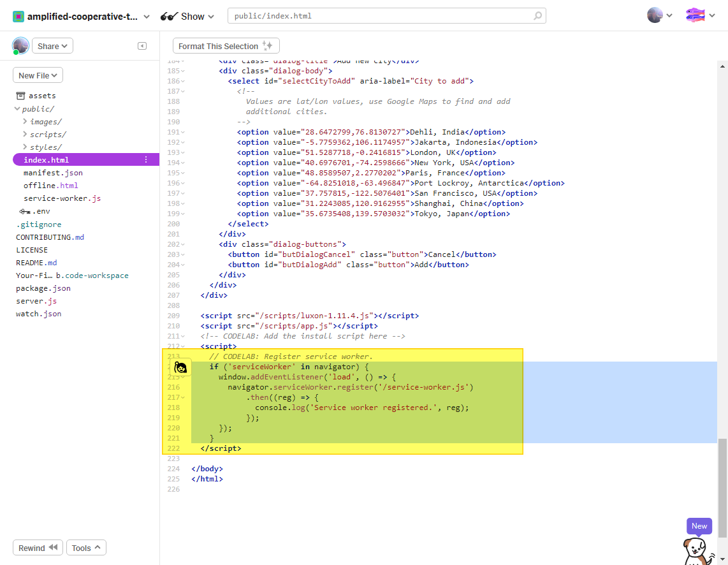Expand dropdown next to fish logo
The image size is (728, 565).
pos(712,16)
